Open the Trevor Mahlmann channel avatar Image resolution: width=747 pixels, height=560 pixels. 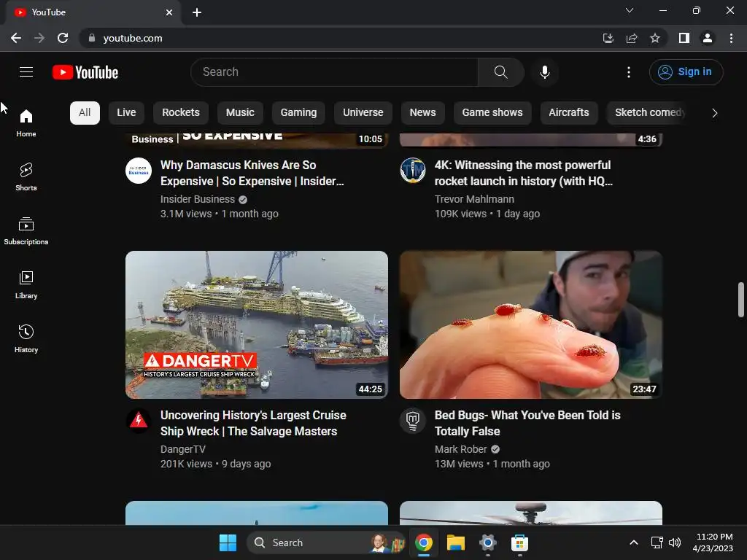pos(413,171)
